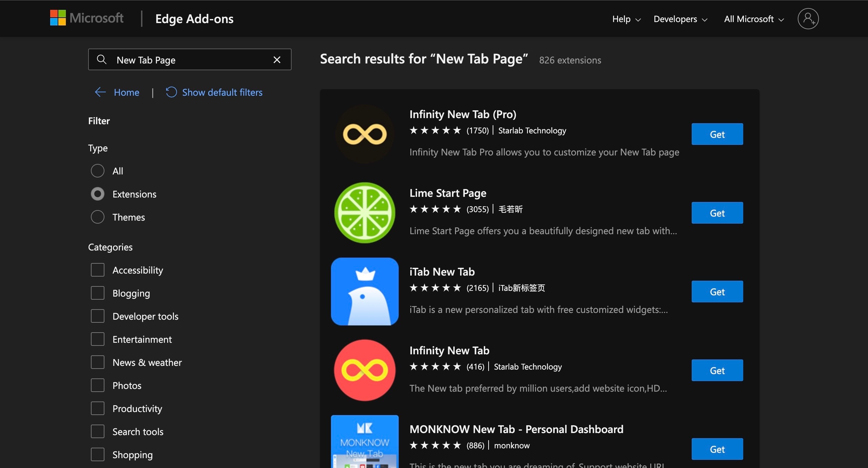The width and height of the screenshot is (868, 468).
Task: Click the Microsoft logo
Action: pos(87,18)
